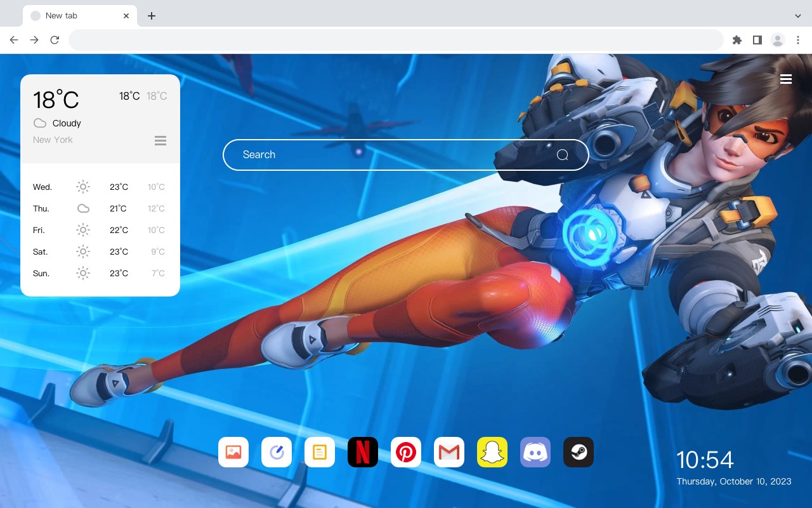Open Chrome's three-dot menu
The image size is (812, 508).
(x=797, y=40)
